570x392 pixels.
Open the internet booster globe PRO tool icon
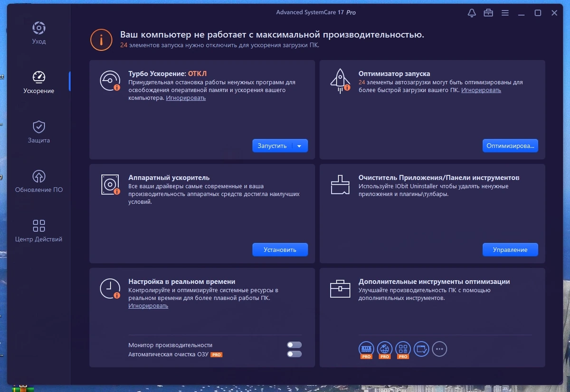point(385,350)
